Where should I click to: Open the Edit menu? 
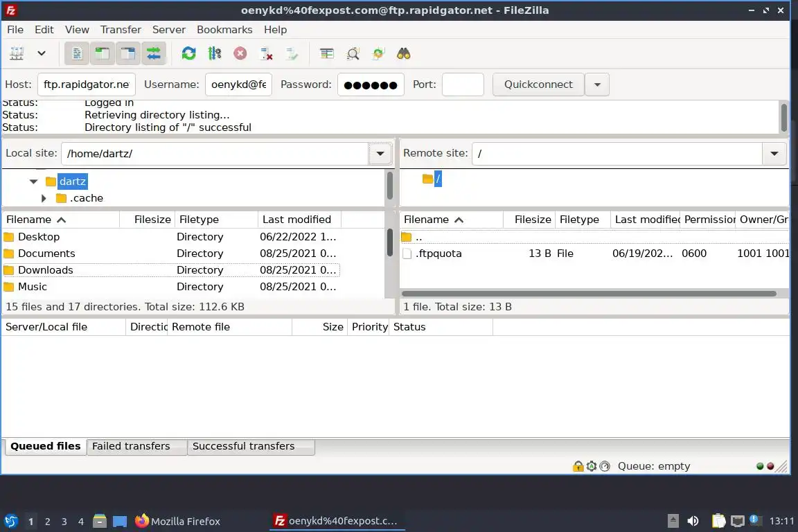click(x=44, y=30)
